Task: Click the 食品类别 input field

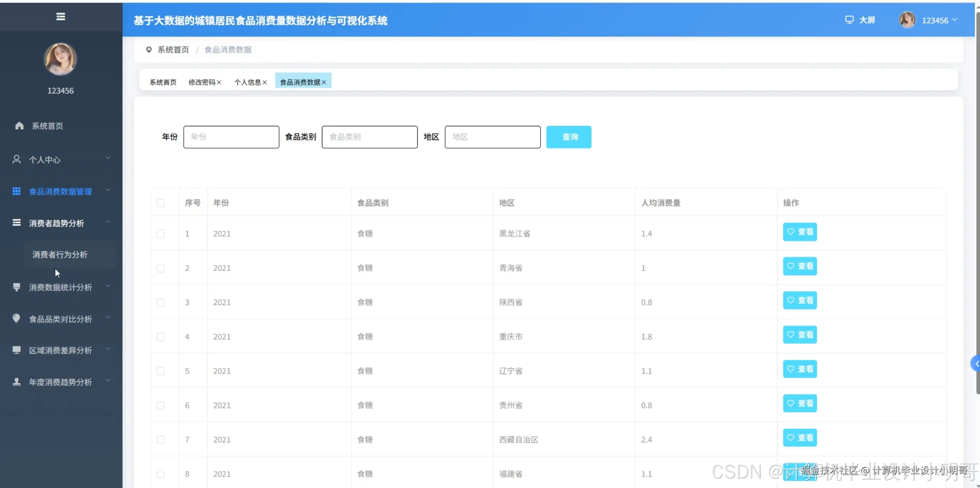Action: coord(369,137)
